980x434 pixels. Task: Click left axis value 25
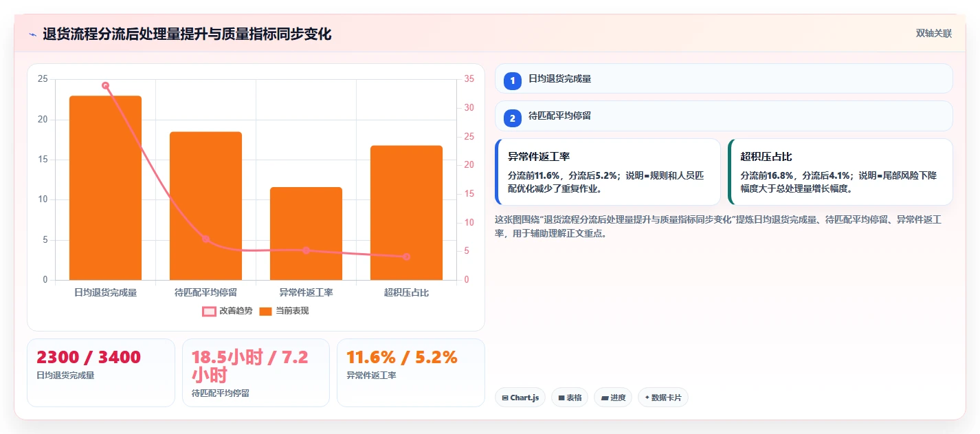[x=43, y=79]
